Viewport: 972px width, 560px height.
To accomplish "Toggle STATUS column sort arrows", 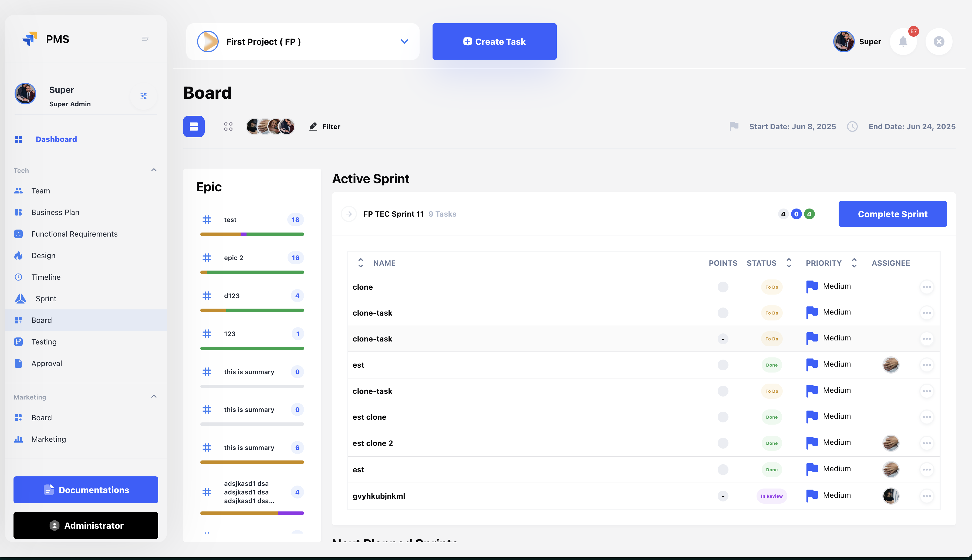I will (789, 263).
